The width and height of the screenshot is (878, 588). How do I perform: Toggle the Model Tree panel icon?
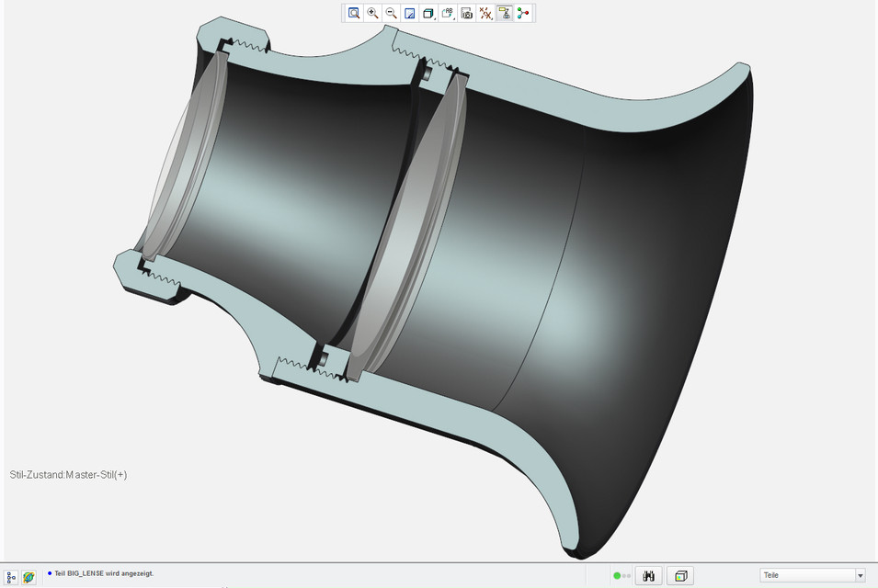click(x=12, y=576)
